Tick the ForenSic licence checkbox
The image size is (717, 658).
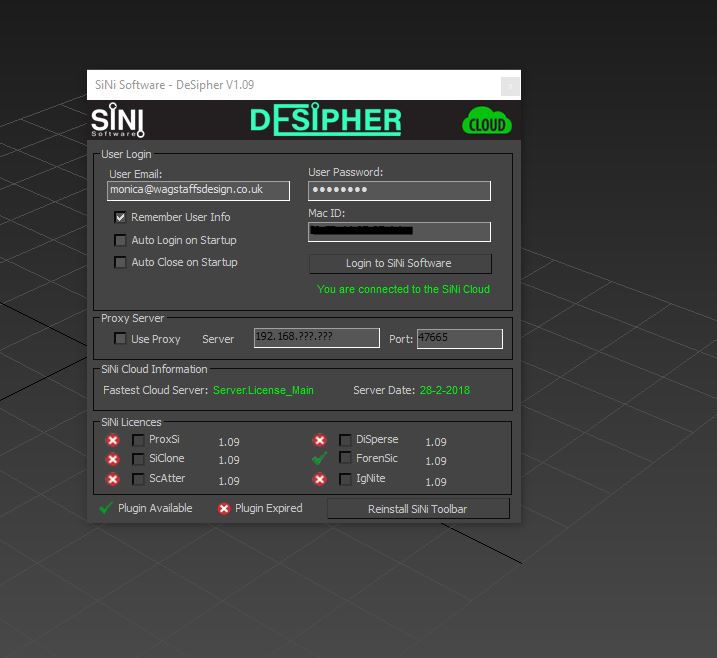tap(345, 459)
